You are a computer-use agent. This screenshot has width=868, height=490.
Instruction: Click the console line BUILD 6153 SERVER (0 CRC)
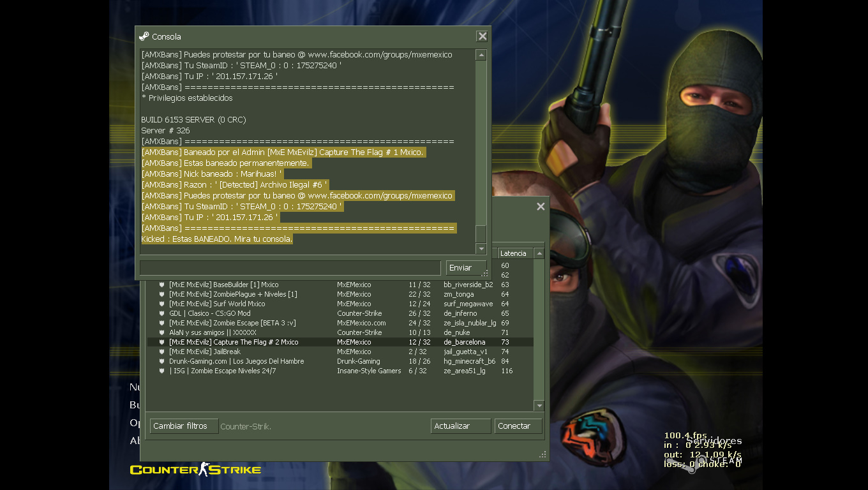(193, 120)
